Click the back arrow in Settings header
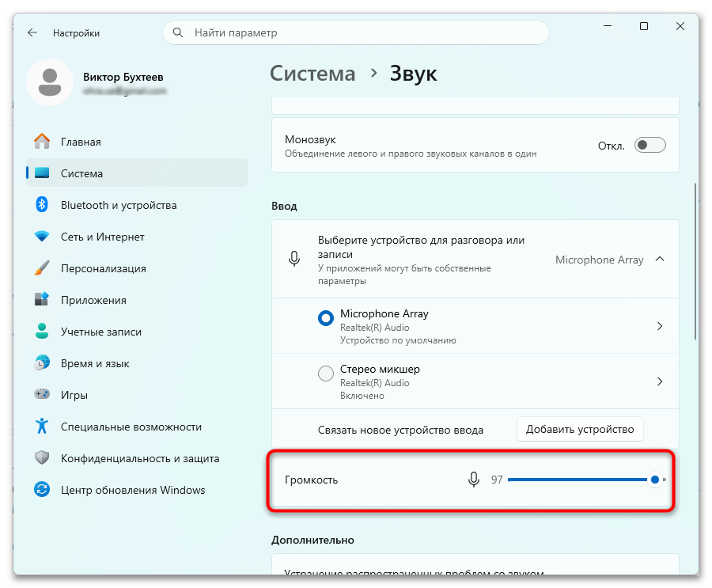Screen dimensions: 712x588 pyautogui.click(x=32, y=32)
